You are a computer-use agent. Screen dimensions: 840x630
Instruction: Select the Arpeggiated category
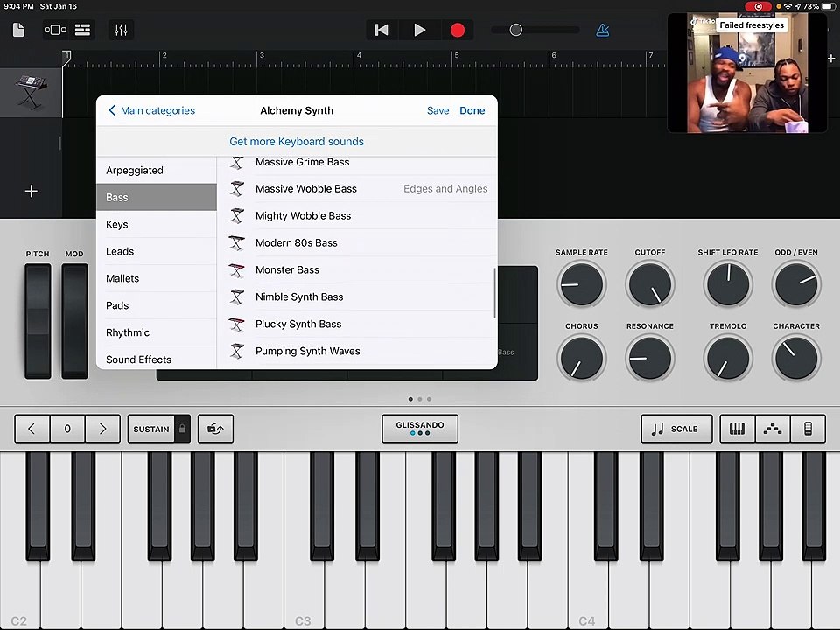point(157,171)
